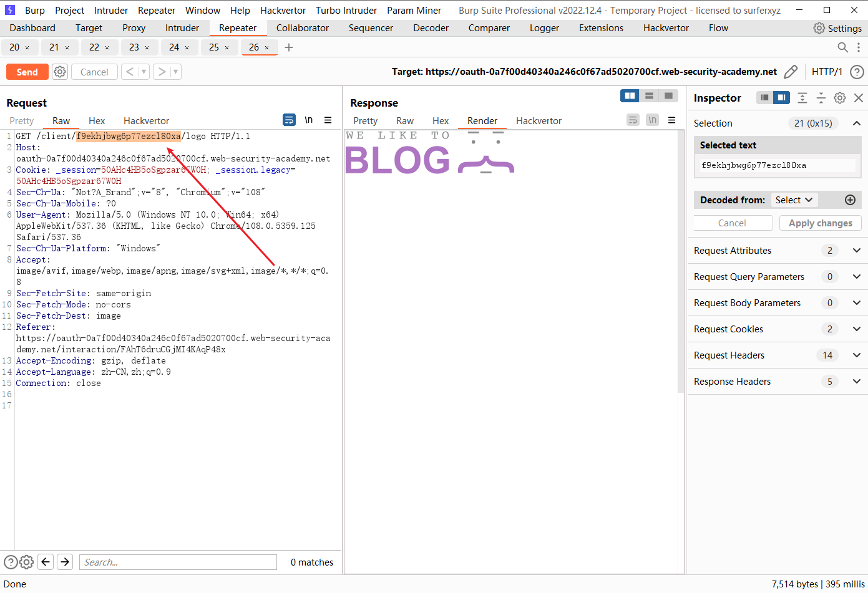
Task: Click the collapse-all chevron icon in Inspector header
Action: (x=802, y=98)
